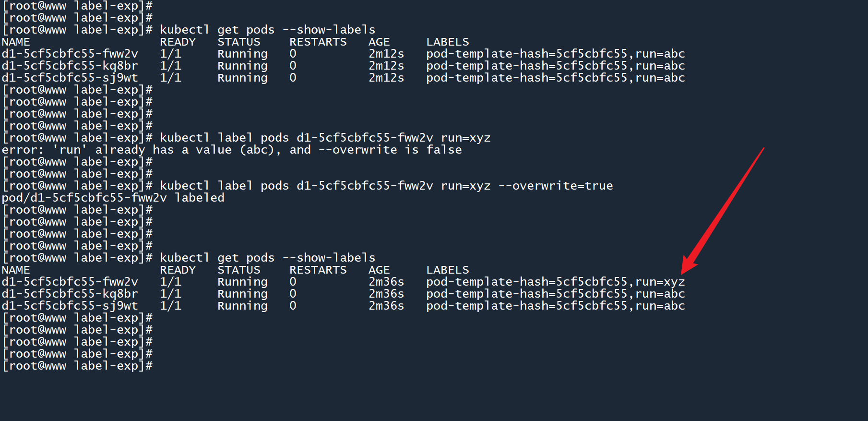Click the RESTARTS header in the first pod table
Screen dimensions: 868x421
pos(318,42)
